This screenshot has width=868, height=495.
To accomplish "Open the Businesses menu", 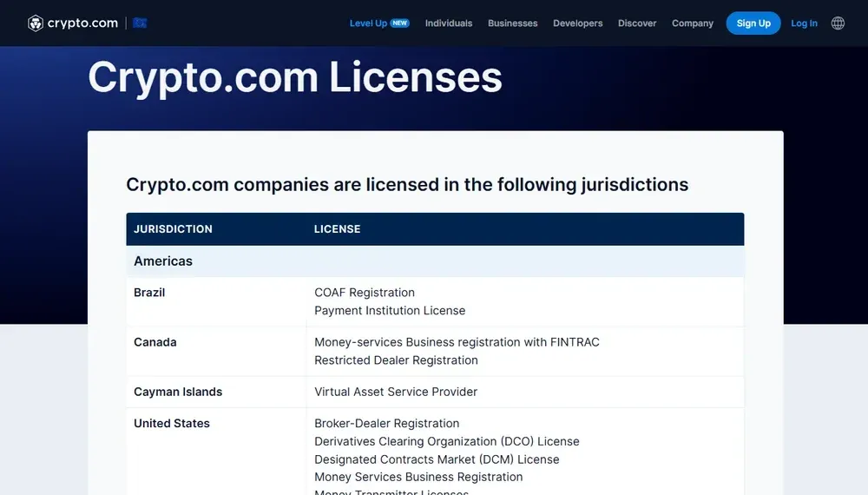I will pos(513,23).
